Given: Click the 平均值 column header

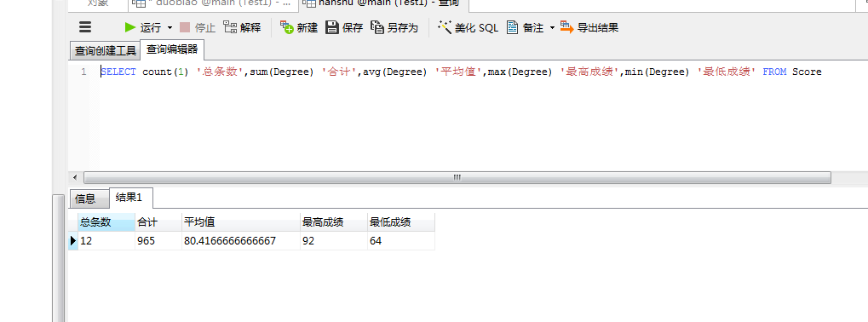Looking at the screenshot, I should 241,222.
